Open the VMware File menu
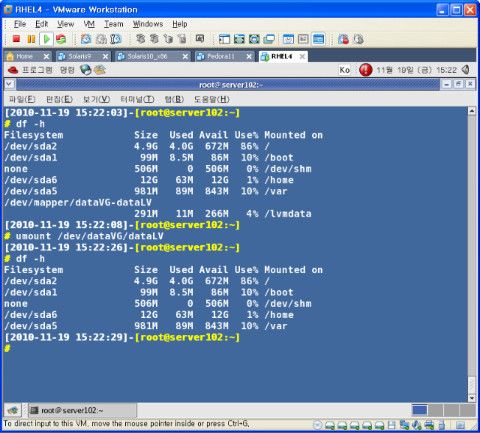The image size is (480, 433). point(20,24)
